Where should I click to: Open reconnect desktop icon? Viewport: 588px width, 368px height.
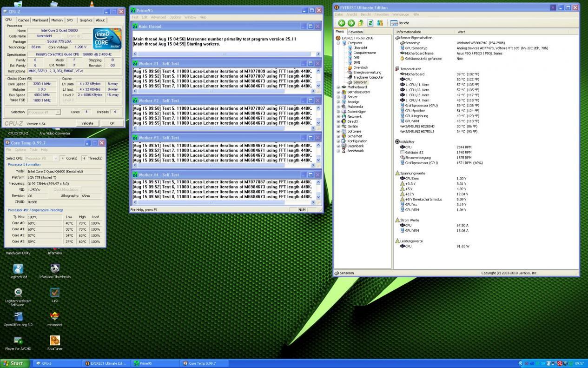[x=55, y=319]
